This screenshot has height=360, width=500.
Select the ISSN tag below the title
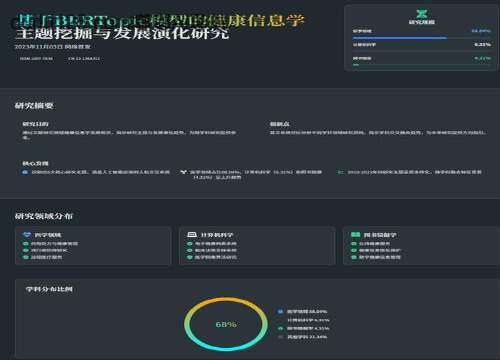click(36, 59)
